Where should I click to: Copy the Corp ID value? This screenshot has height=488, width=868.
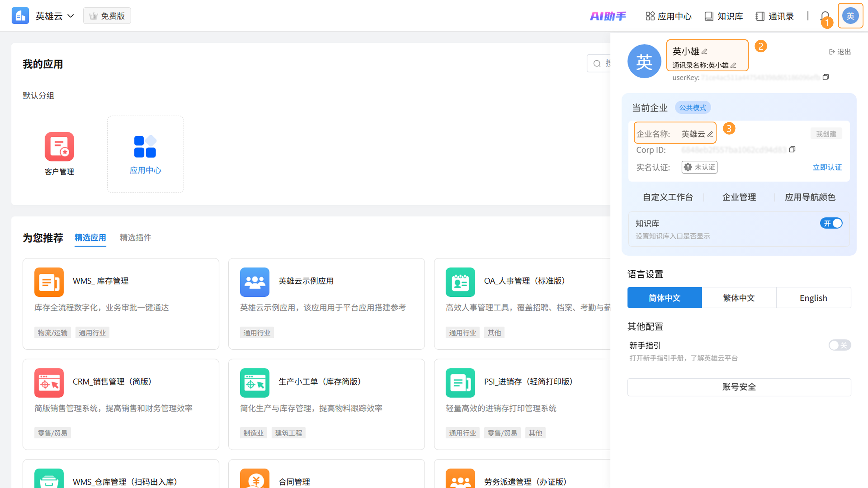792,149
